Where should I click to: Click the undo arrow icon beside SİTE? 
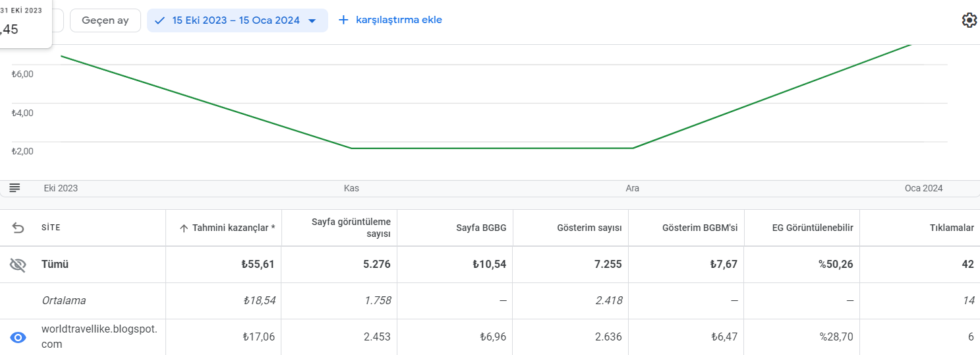click(x=18, y=228)
